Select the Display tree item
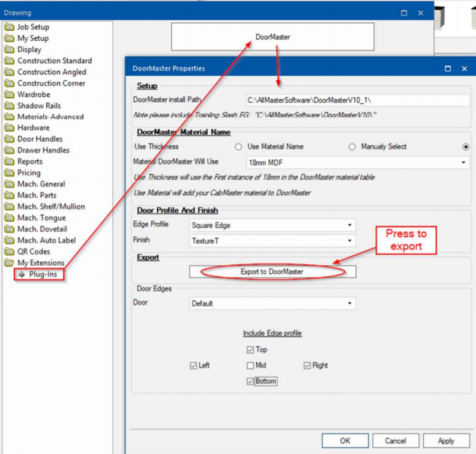 [29, 49]
